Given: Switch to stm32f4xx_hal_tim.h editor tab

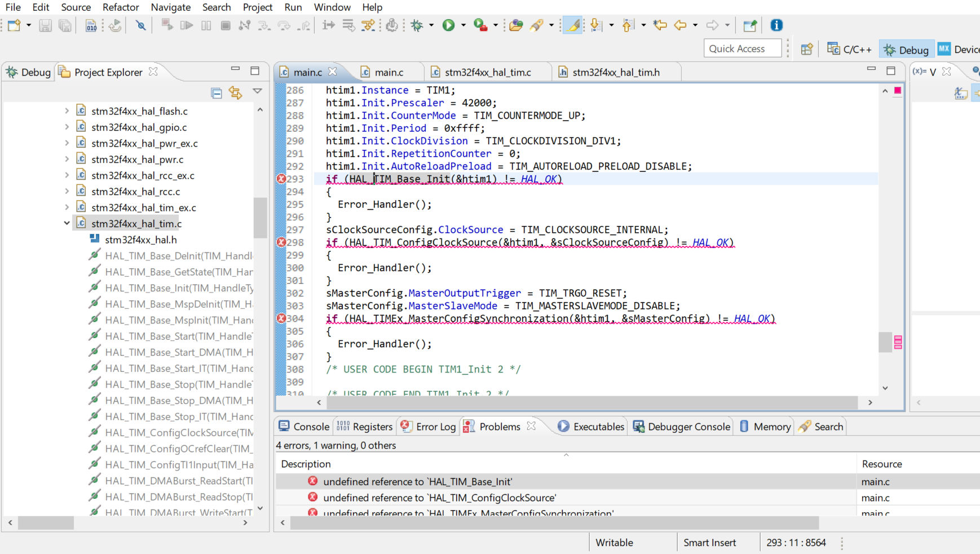Looking at the screenshot, I should [x=609, y=72].
